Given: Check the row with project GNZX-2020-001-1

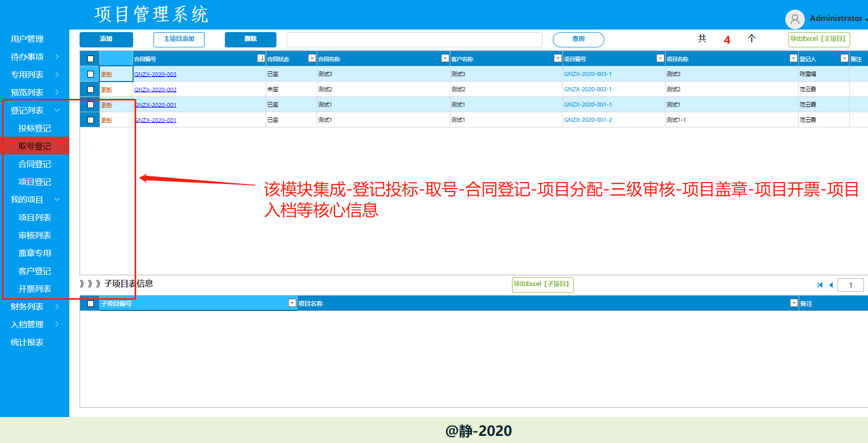Looking at the screenshot, I should pyautogui.click(x=90, y=105).
